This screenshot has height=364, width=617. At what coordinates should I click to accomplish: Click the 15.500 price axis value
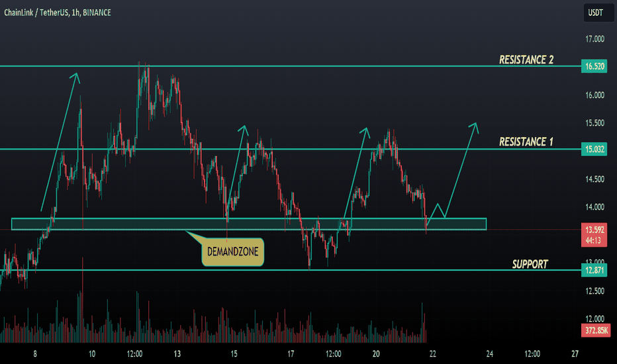594,123
